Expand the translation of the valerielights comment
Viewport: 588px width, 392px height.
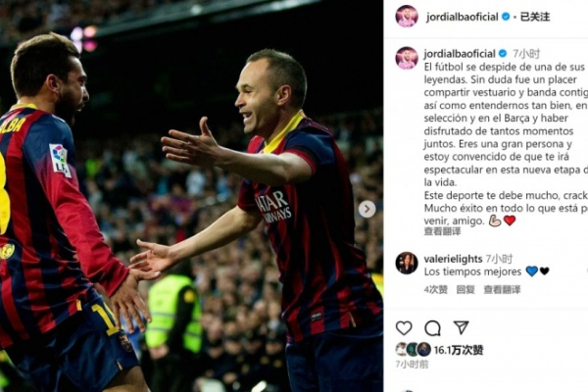502,289
